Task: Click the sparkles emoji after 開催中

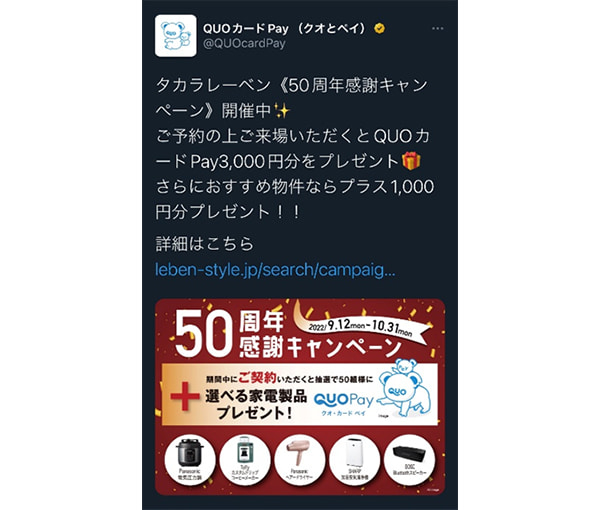Action: pos(282,111)
